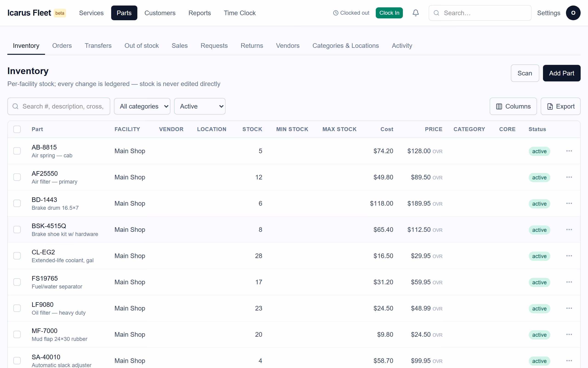This screenshot has width=588, height=368.
Task: Open row actions menu for AF25550
Action: [569, 177]
